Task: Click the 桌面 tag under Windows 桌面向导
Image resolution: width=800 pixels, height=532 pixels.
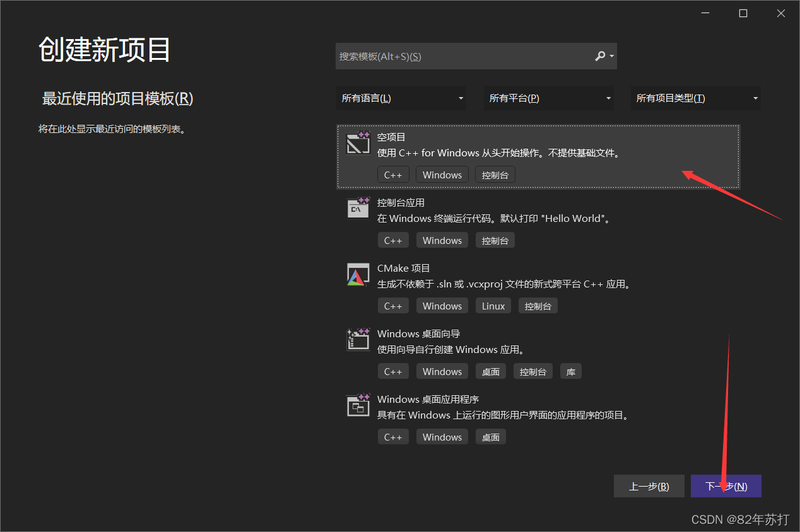Action: [x=491, y=371]
